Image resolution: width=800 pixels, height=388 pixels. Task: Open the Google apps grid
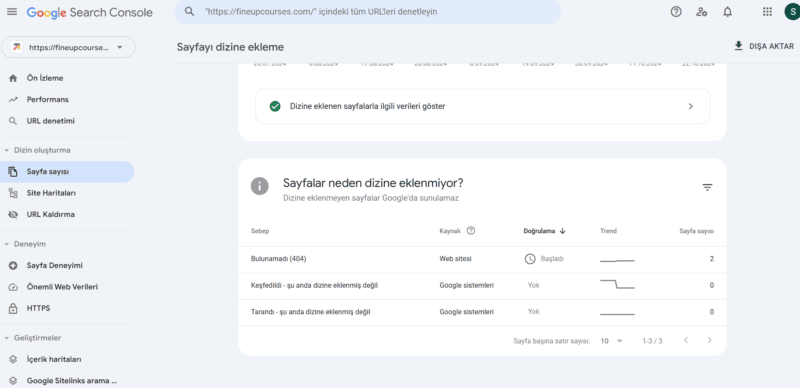click(767, 12)
